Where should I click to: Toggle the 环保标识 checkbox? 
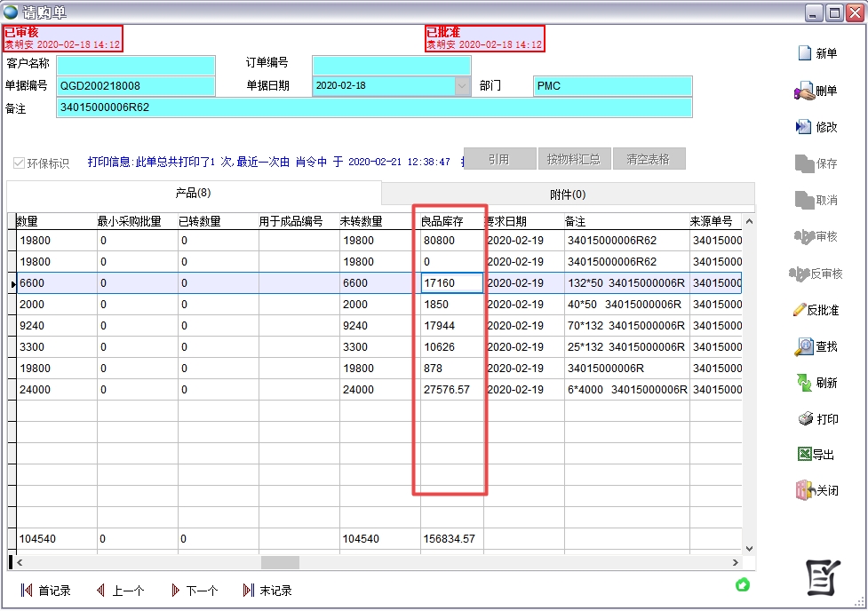19,163
